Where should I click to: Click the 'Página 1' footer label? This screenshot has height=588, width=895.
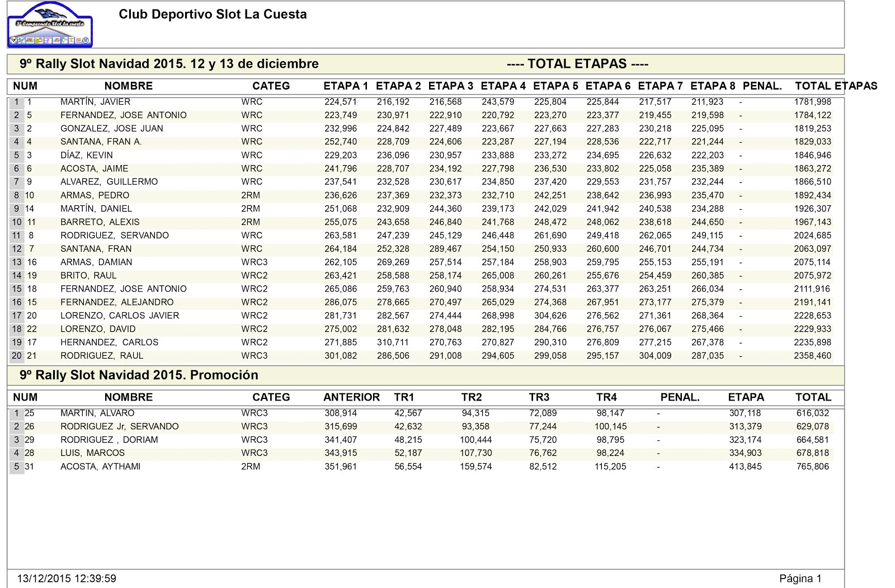click(x=800, y=578)
